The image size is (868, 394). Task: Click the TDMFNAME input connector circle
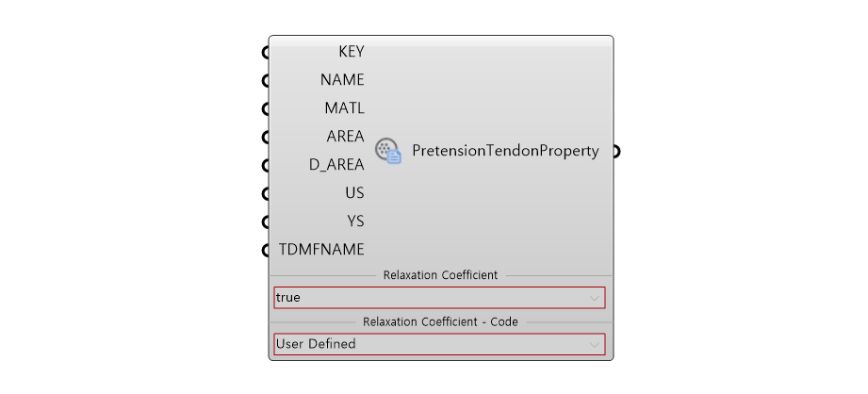266,250
